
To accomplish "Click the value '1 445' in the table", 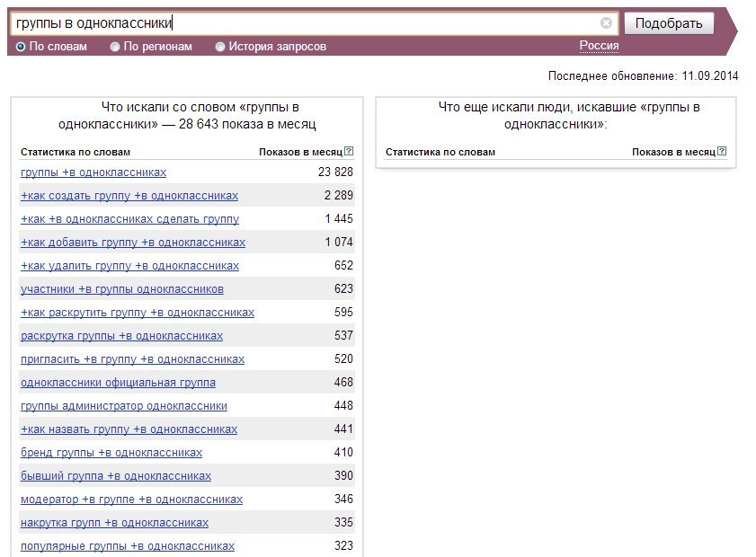I will coord(339,218).
